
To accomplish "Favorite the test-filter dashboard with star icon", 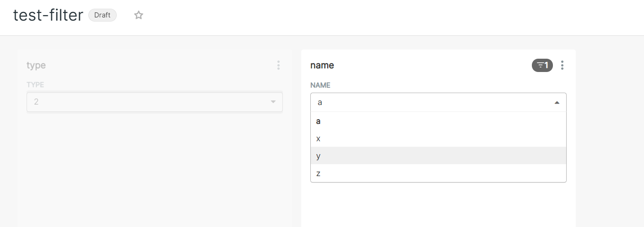I will pyautogui.click(x=139, y=15).
